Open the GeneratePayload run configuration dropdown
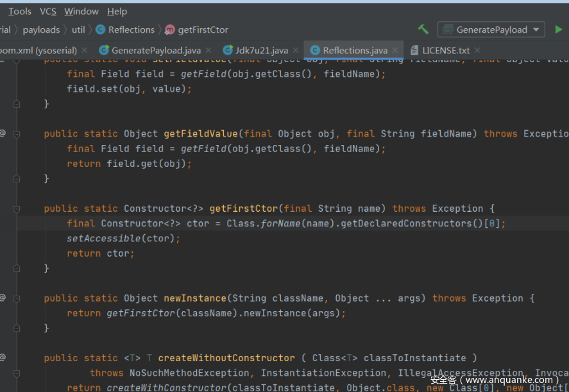The width and height of the screenshot is (569, 392). click(x=491, y=30)
